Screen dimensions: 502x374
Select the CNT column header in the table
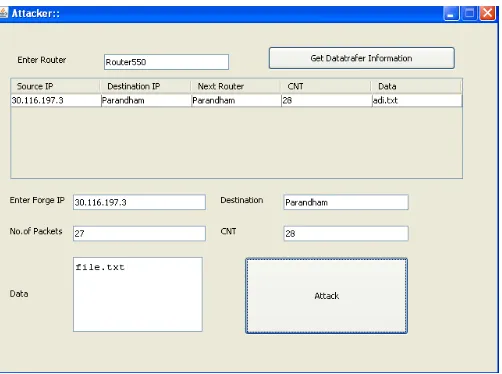[x=326, y=86]
